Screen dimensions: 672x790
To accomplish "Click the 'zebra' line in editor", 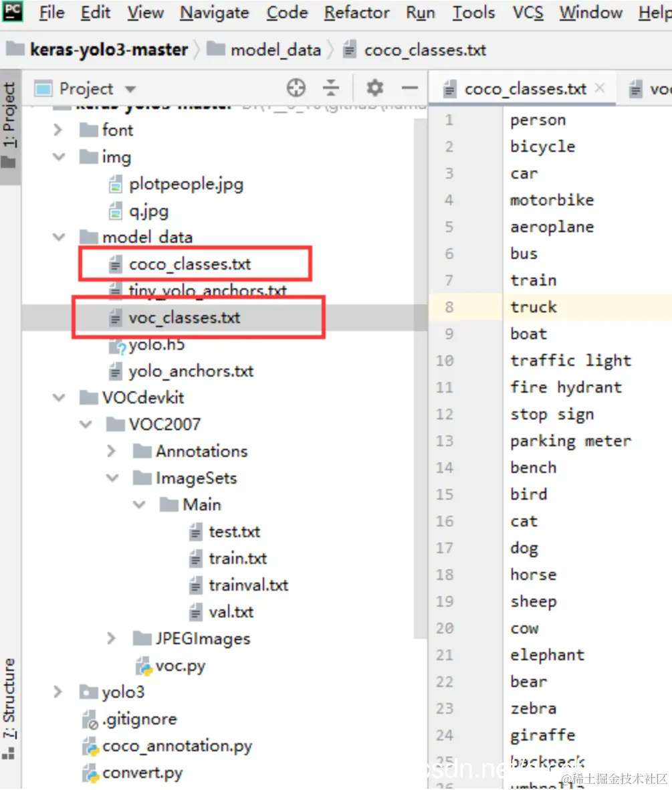I will pyautogui.click(x=533, y=708).
